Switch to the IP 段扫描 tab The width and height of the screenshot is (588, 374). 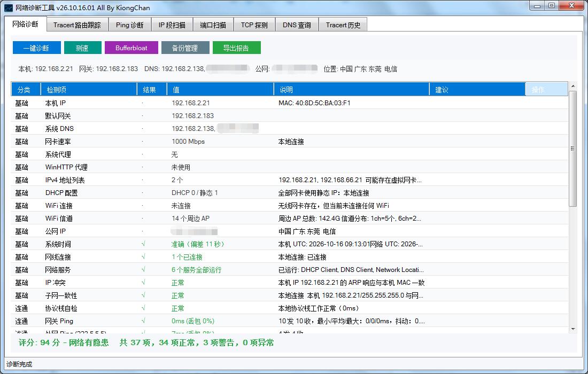(172, 25)
